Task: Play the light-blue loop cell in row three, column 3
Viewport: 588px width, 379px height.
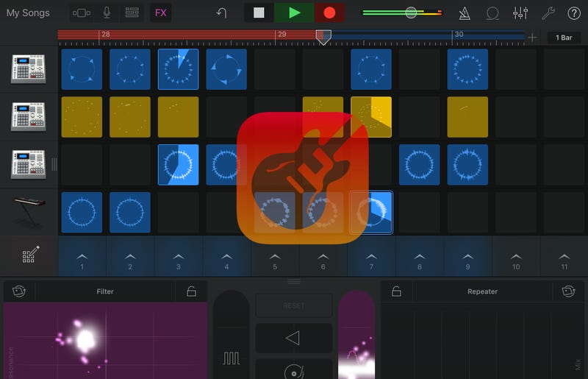Action: pyautogui.click(x=178, y=165)
